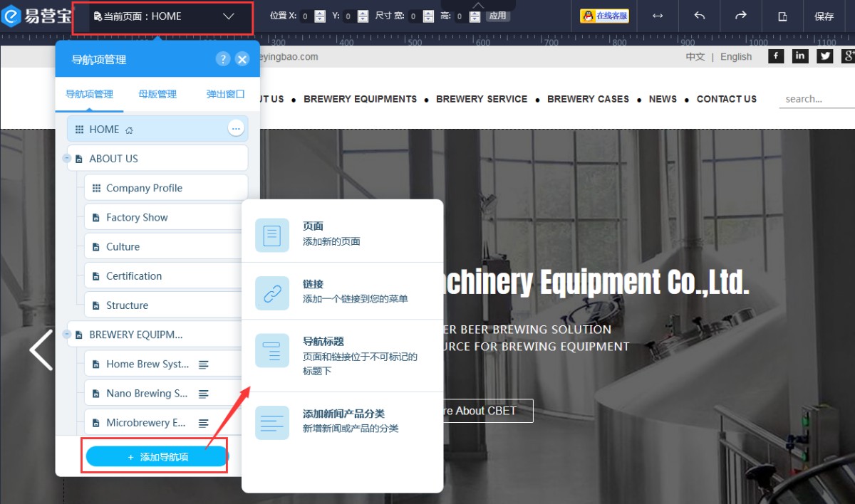The width and height of the screenshot is (855, 504).
Task: Select ABOUT US navigation item
Action: click(157, 158)
